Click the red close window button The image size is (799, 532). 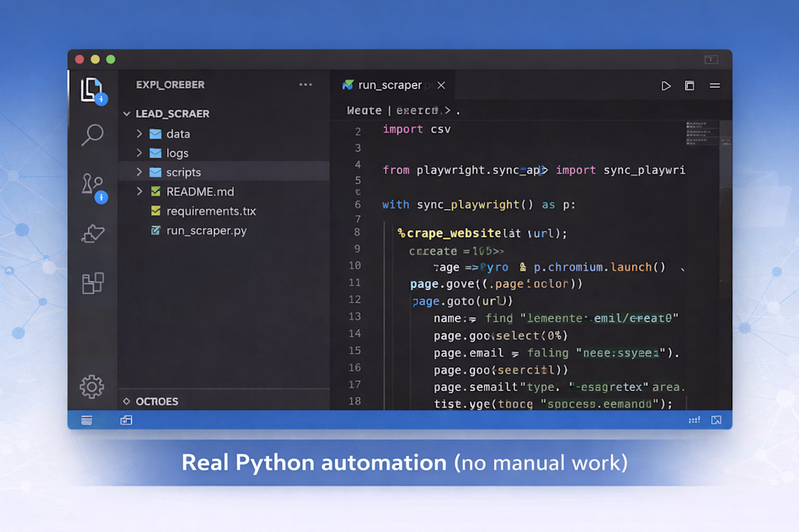[79, 60]
